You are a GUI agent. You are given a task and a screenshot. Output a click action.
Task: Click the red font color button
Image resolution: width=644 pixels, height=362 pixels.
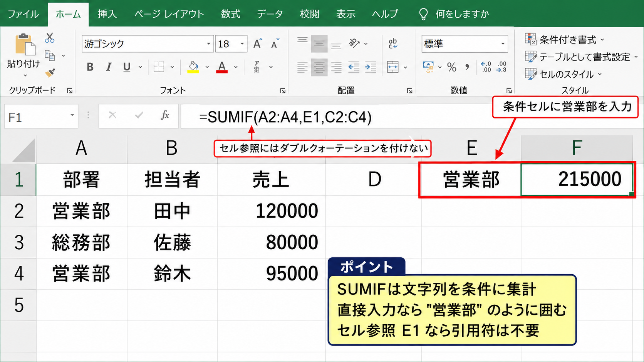[x=222, y=67]
